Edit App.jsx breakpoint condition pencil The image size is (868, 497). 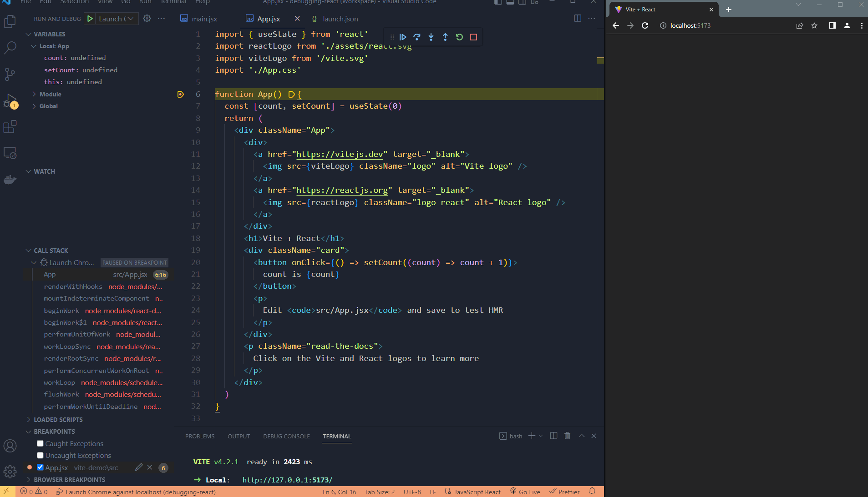(x=139, y=467)
